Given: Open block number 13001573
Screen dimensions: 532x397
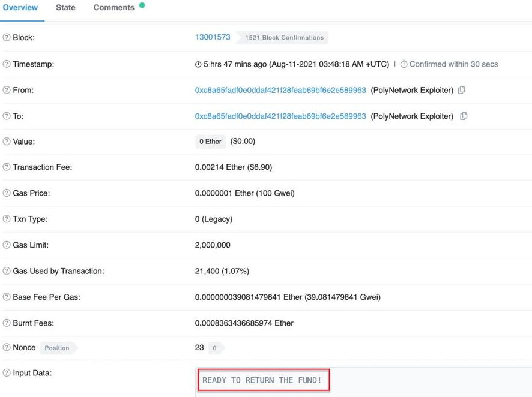Looking at the screenshot, I should pyautogui.click(x=213, y=37).
